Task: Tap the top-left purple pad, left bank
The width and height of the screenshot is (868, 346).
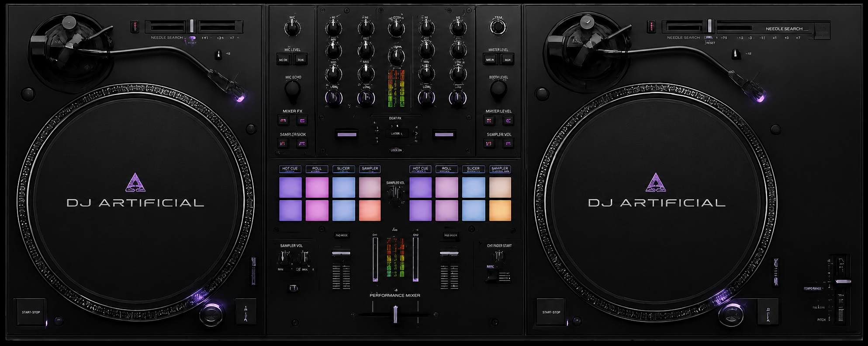Action: [290, 188]
